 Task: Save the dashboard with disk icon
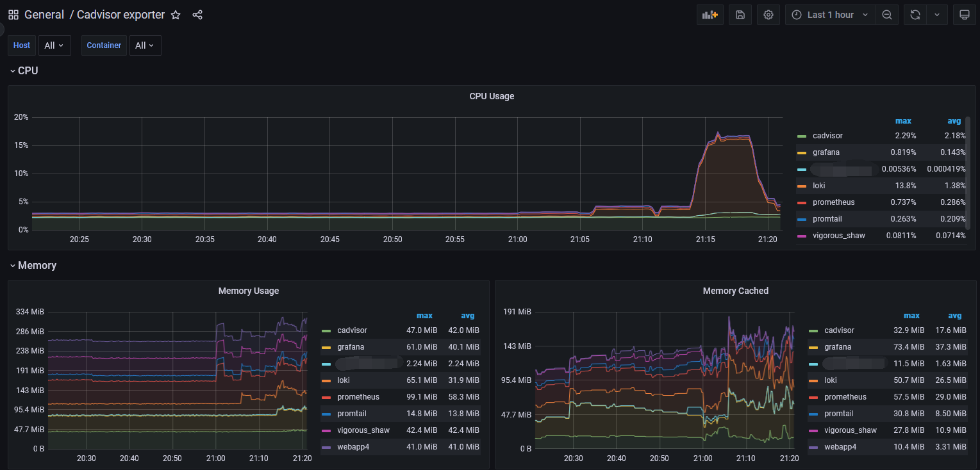point(740,15)
